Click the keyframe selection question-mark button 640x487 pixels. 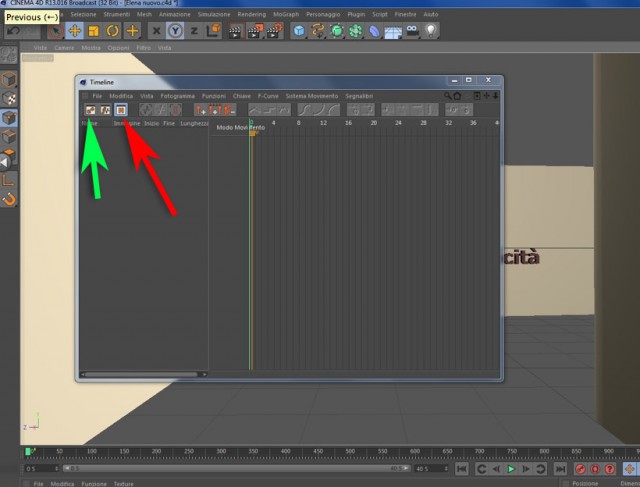(x=610, y=469)
